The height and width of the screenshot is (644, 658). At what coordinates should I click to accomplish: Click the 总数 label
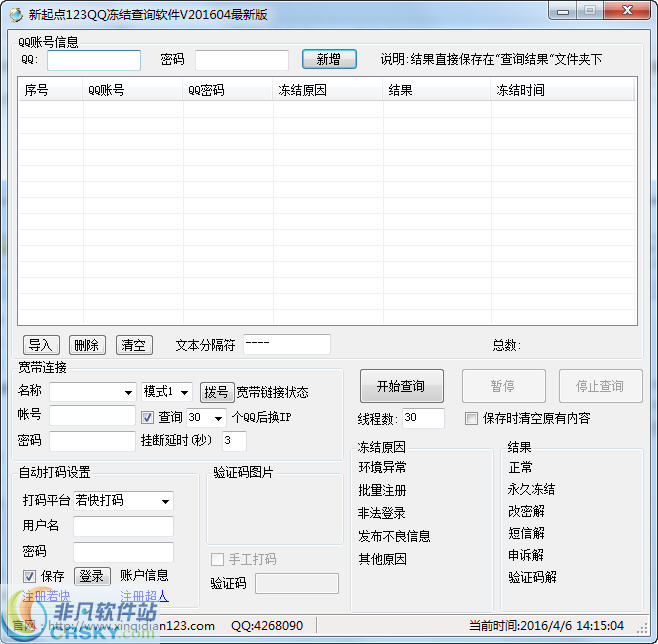507,345
